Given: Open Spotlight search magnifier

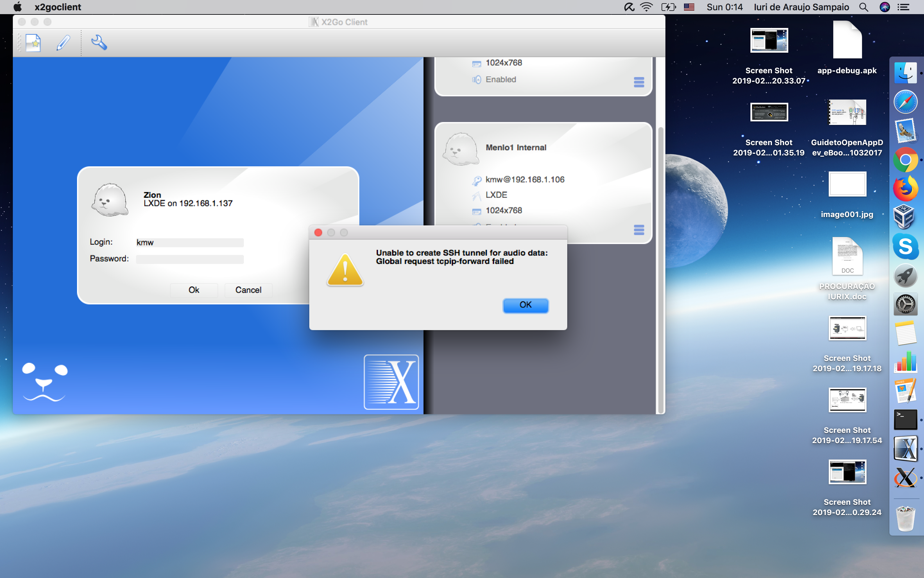Looking at the screenshot, I should click(864, 7).
